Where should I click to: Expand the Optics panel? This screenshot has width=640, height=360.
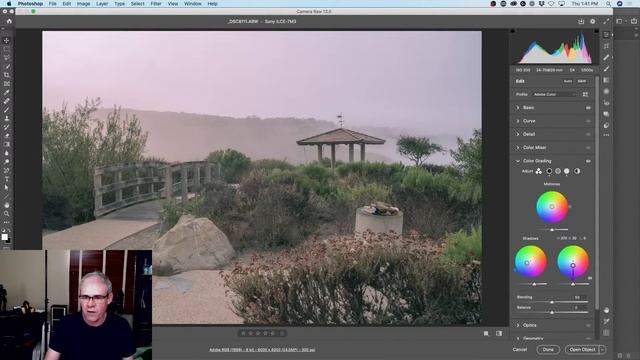518,325
